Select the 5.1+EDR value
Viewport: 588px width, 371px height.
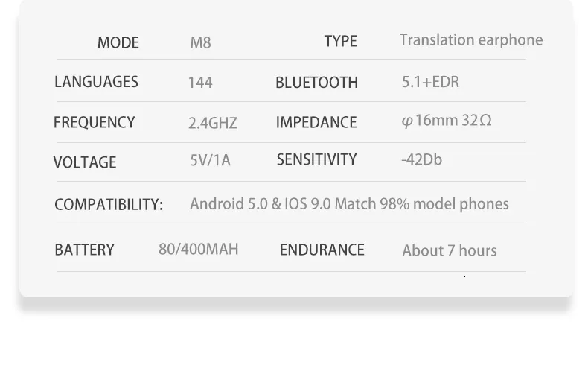click(x=430, y=82)
